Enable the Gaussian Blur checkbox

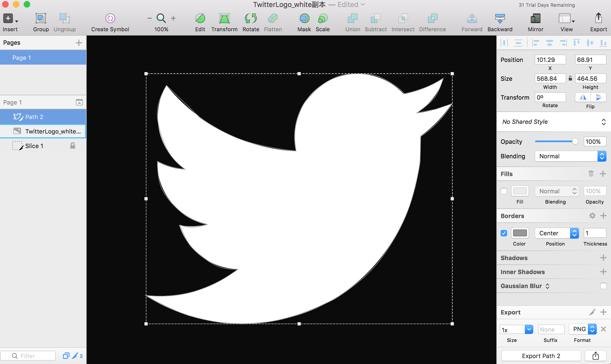pyautogui.click(x=603, y=286)
